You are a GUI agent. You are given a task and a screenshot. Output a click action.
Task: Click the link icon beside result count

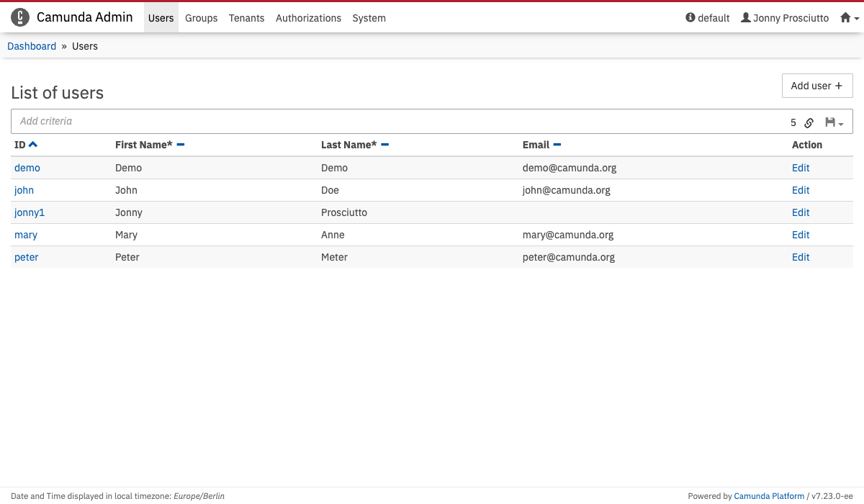pyautogui.click(x=809, y=122)
